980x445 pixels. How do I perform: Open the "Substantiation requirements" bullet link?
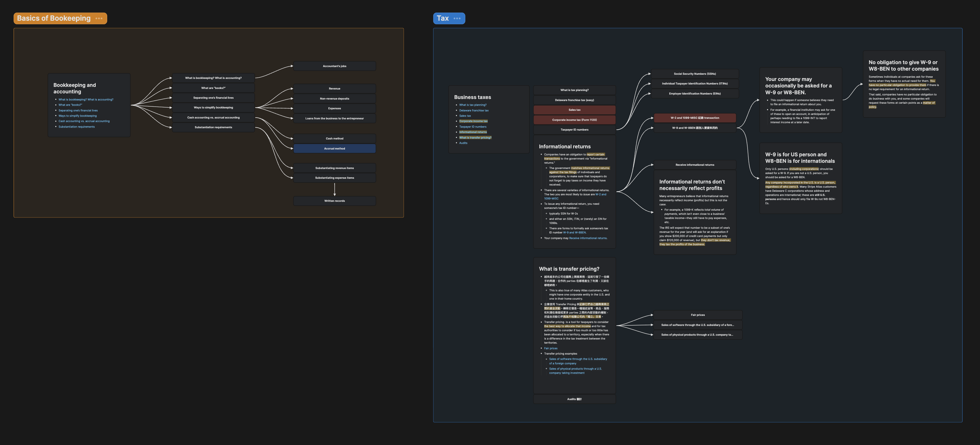click(x=76, y=127)
